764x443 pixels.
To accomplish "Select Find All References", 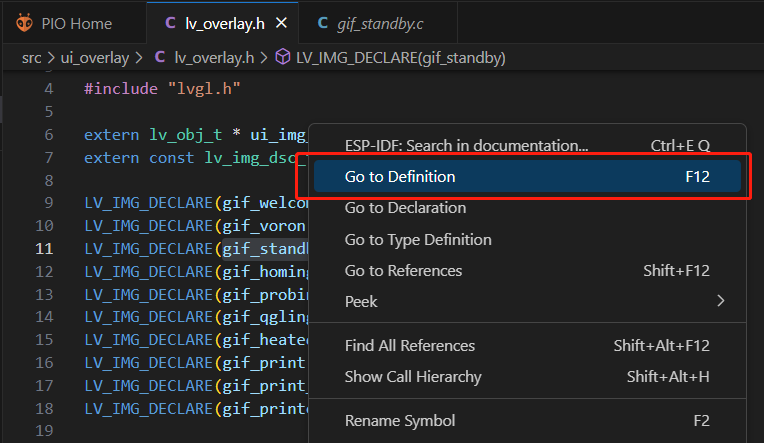I will [x=409, y=346].
